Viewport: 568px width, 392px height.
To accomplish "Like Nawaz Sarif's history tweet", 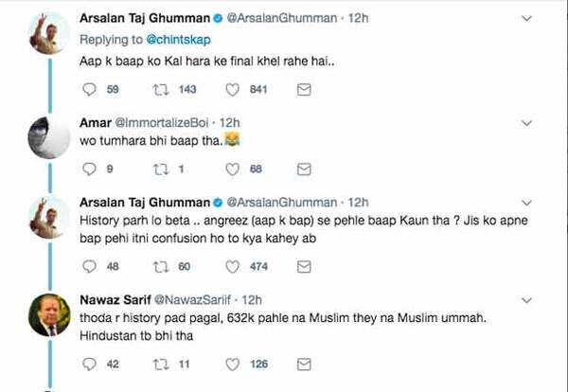I will pos(232,364).
